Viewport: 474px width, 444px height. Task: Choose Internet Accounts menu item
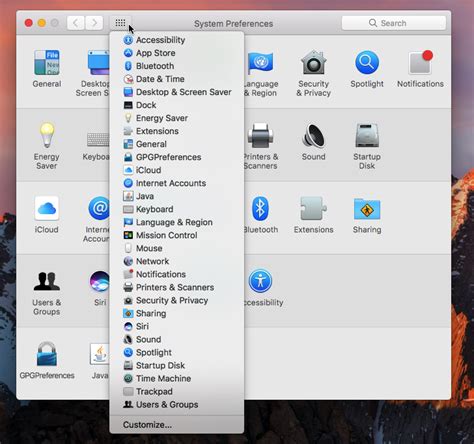177,183
